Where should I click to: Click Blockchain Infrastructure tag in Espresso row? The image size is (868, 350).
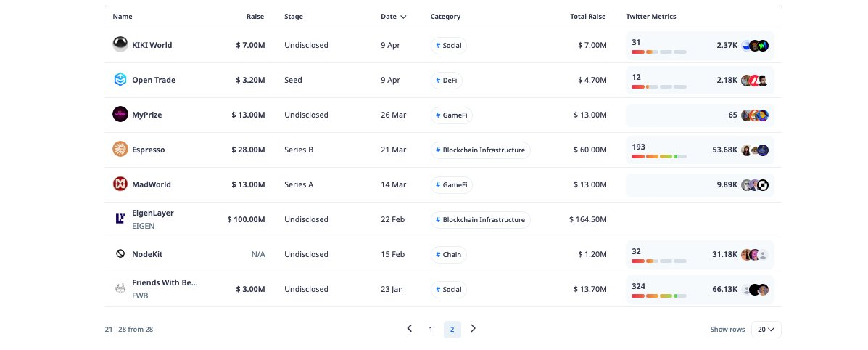click(x=481, y=150)
